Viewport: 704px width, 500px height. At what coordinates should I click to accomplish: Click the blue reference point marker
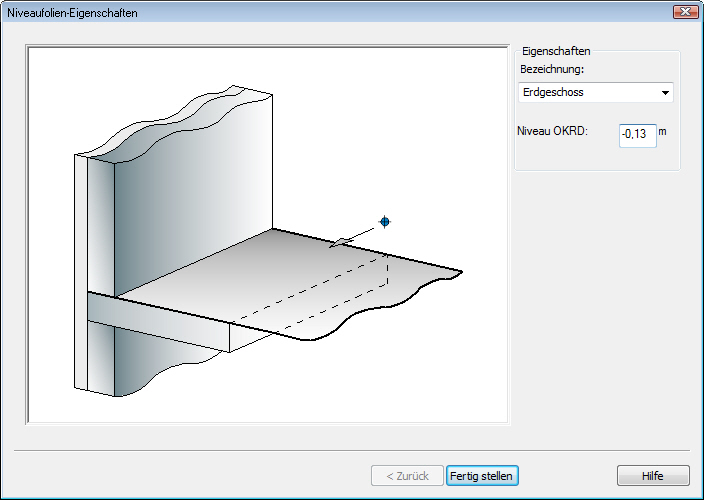coord(385,221)
